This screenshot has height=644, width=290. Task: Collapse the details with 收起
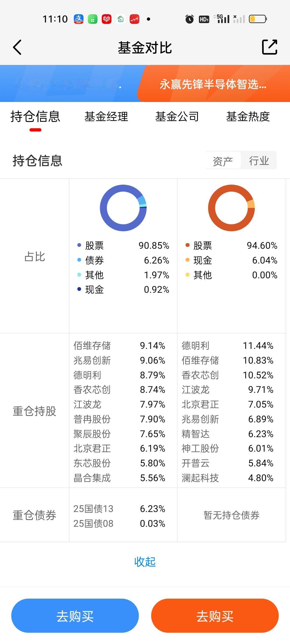(145, 562)
